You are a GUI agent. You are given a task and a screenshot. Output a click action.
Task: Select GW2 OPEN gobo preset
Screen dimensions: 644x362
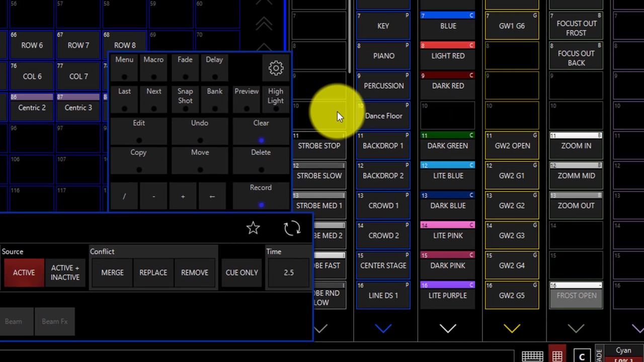coord(512,146)
